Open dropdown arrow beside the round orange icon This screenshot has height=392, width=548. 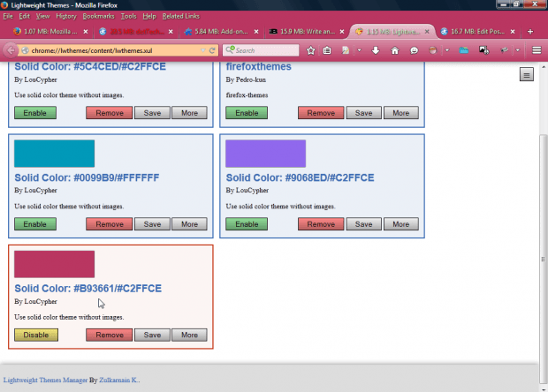pos(447,50)
